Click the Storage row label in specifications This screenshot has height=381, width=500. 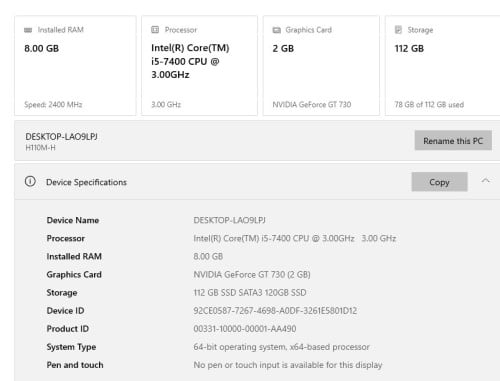[62, 293]
